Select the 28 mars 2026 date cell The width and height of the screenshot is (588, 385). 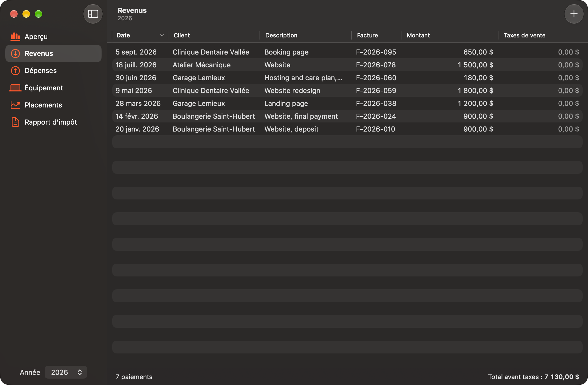[138, 103]
